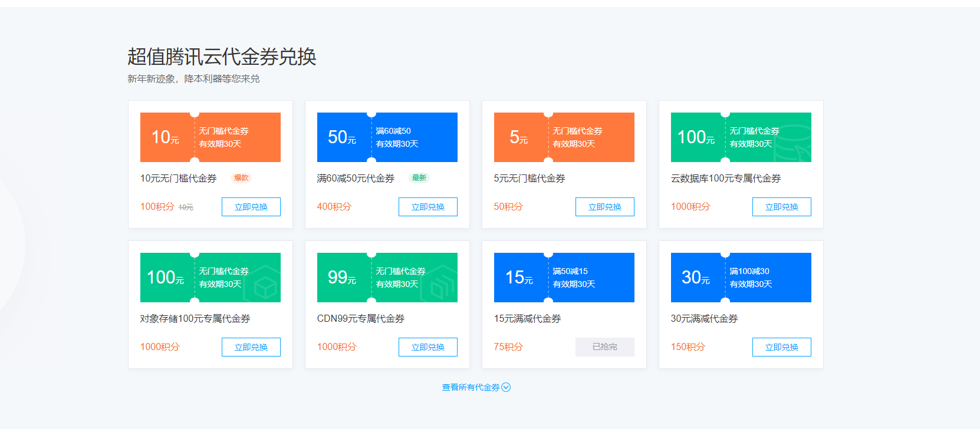Select the title 云数据库100元专属代金券

(726, 179)
